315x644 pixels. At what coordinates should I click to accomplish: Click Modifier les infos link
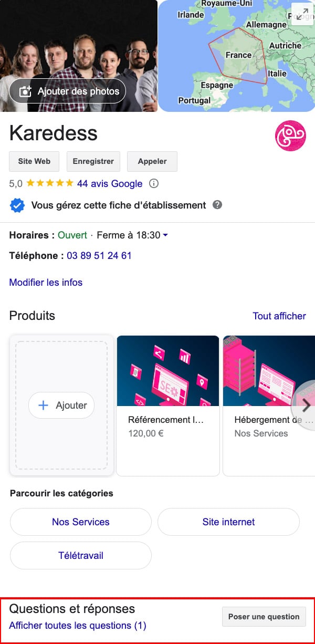46,283
